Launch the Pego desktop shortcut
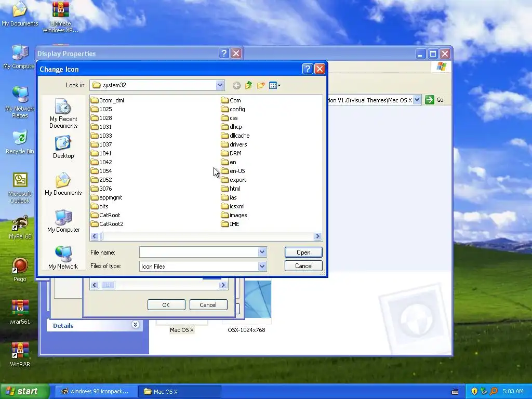Viewport: 532px width, 399px height. (x=20, y=270)
